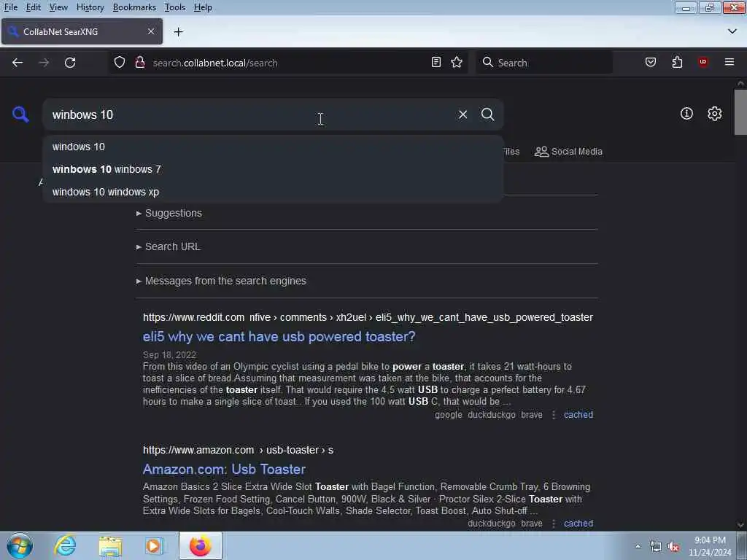Choose the 'windows 10' autocomplete suggestion
The height and width of the screenshot is (560, 747).
pos(273,147)
